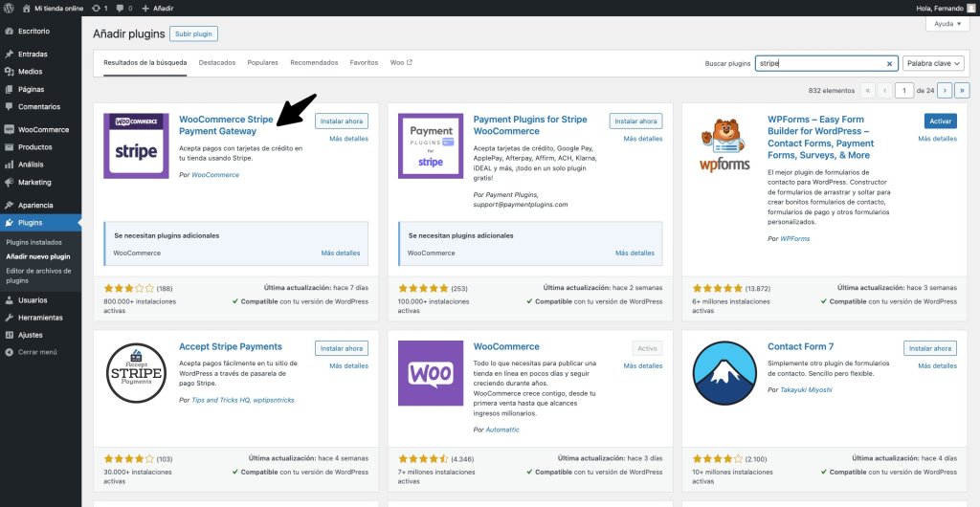Open Editor de archivos de plugins
The image size is (980, 507).
38,276
